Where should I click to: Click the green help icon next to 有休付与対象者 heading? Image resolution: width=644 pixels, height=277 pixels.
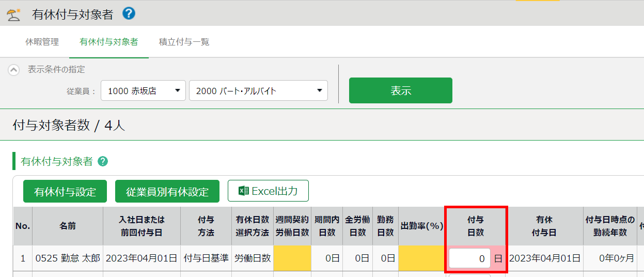pyautogui.click(x=103, y=162)
